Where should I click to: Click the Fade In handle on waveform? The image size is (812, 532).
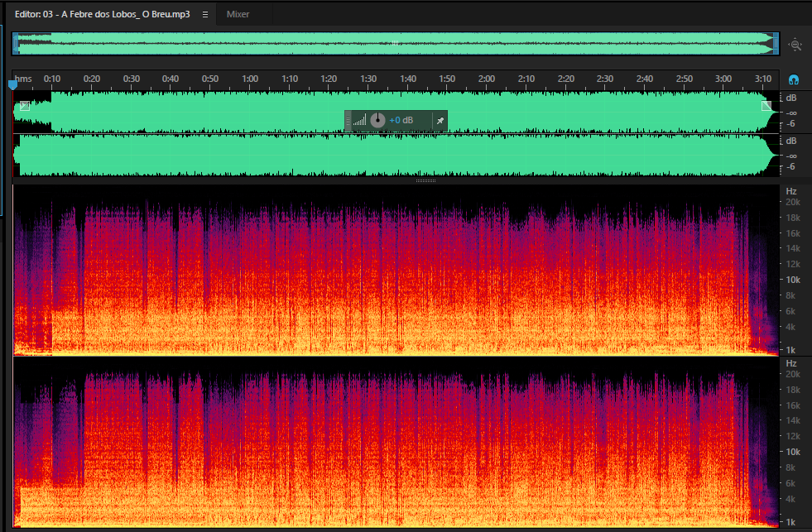pos(25,106)
